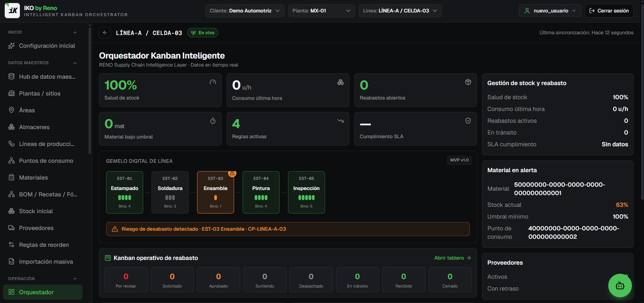Screen dimensions: 644x303
Task: Select the EST-03 Ensamble station card
Action: [x=216, y=192]
